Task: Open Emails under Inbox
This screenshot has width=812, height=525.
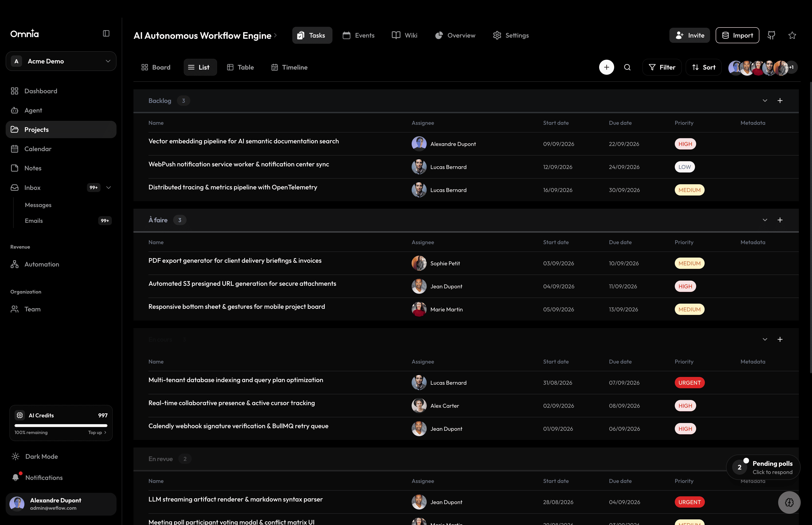Action: [x=34, y=221]
